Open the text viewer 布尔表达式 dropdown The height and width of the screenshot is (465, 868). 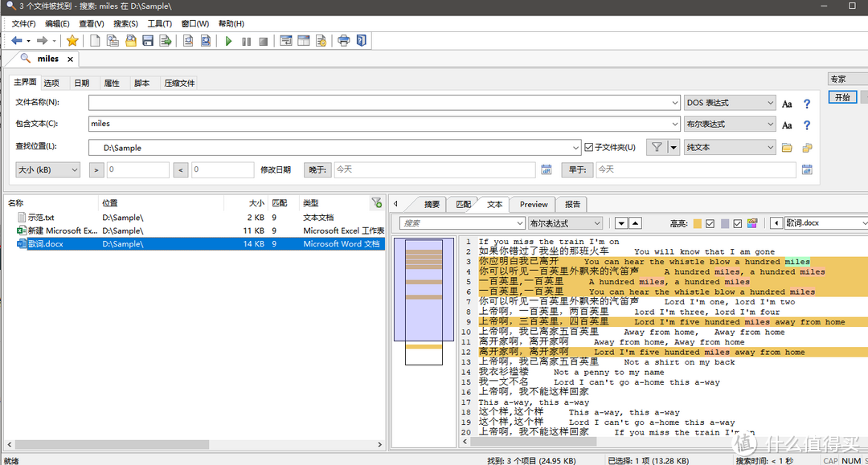pyautogui.click(x=565, y=223)
